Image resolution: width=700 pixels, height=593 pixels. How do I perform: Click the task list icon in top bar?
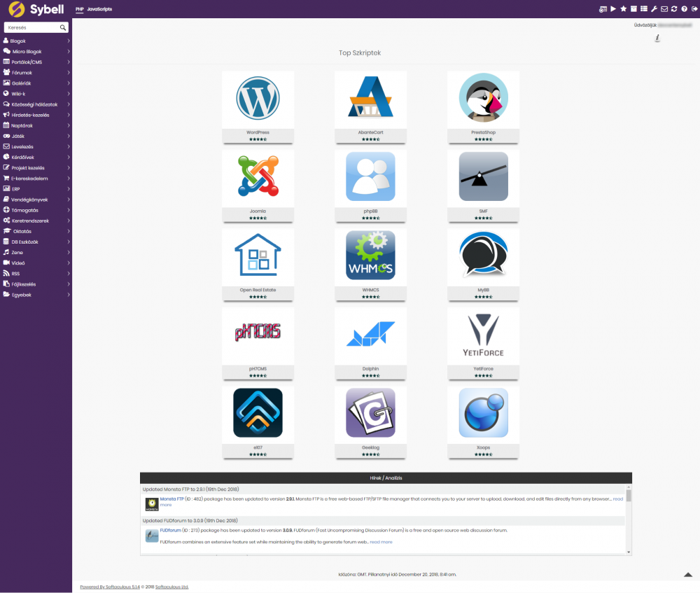pyautogui.click(x=644, y=9)
